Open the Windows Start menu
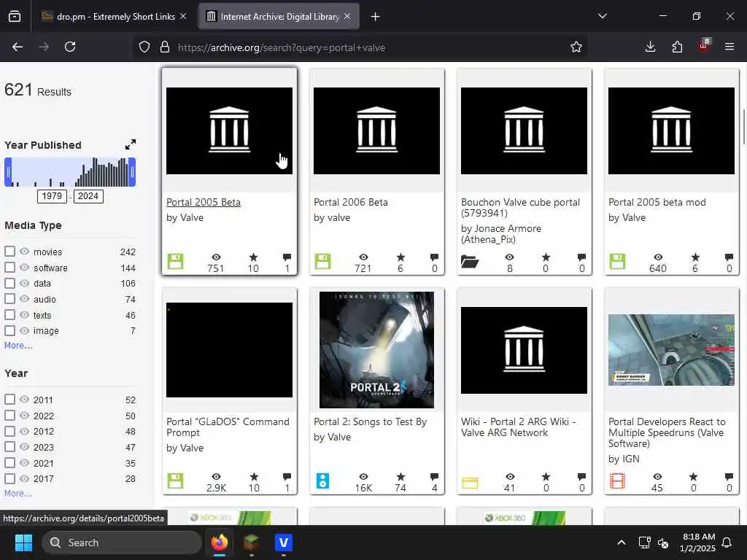 coord(23,542)
